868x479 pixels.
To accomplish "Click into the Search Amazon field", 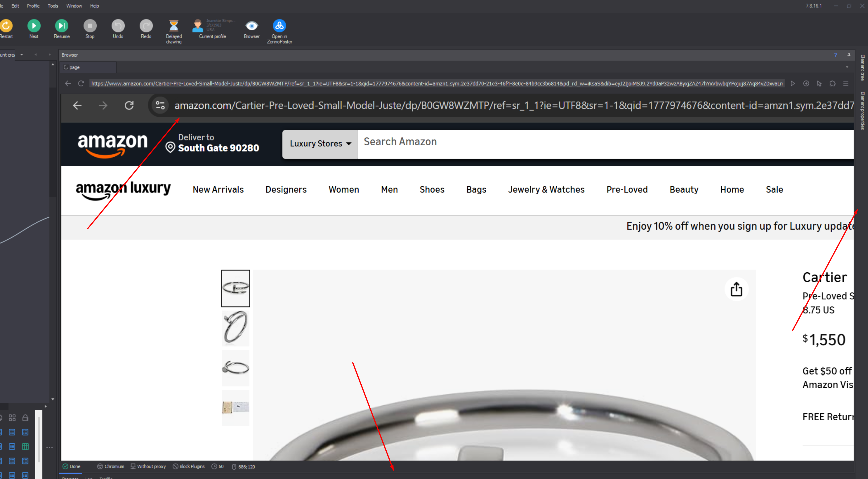I will coord(606,144).
